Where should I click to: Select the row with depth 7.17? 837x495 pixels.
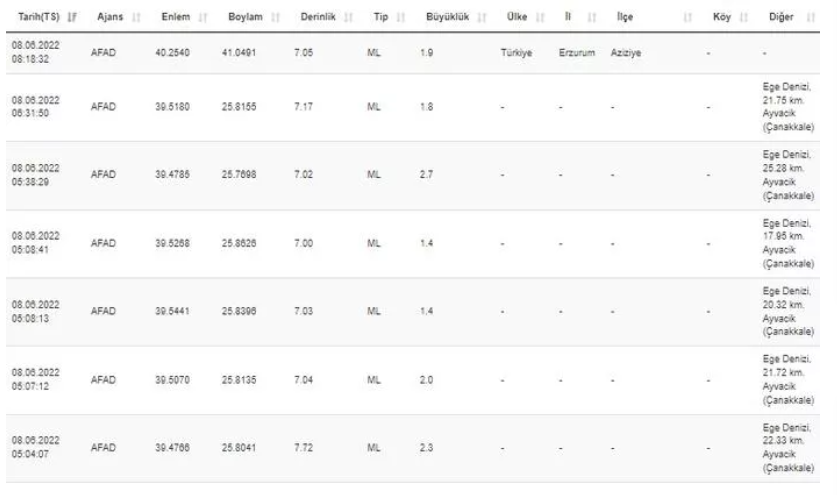coord(413,107)
